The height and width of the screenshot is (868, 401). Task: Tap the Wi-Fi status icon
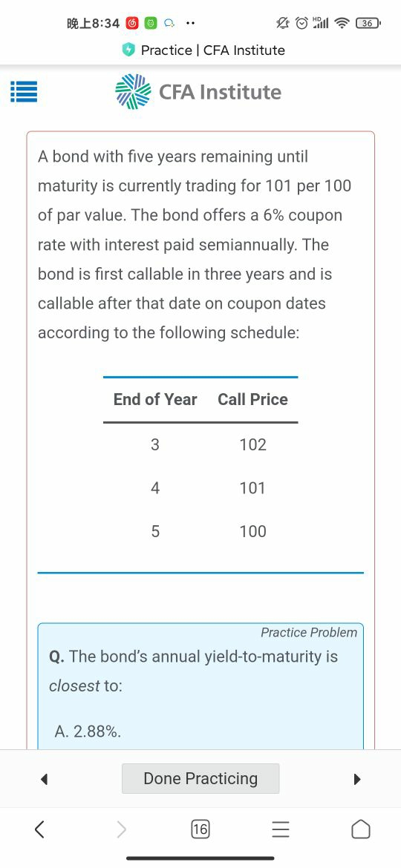click(343, 23)
